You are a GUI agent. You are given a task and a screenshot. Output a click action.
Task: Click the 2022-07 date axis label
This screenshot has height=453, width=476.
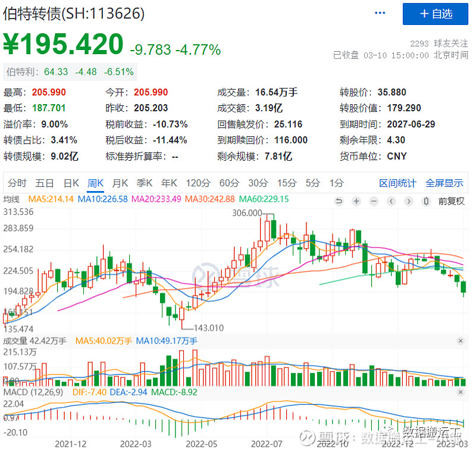pyautogui.click(x=267, y=444)
